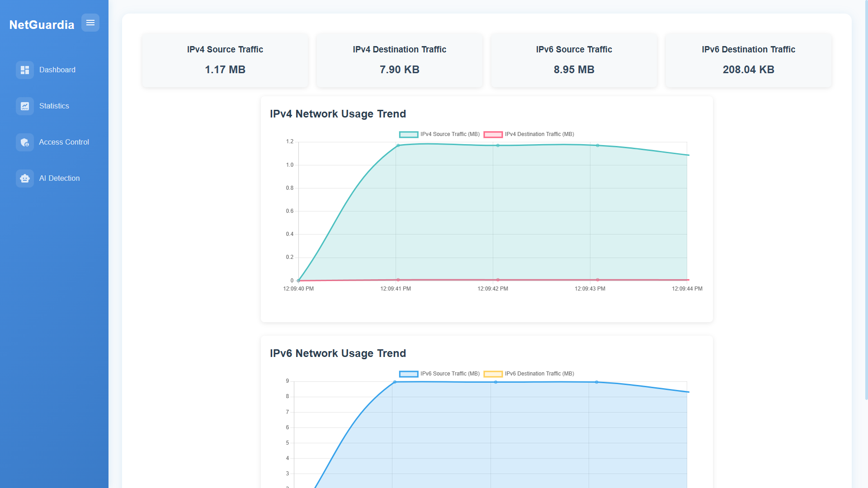Select the IPv4 Destination Traffic card
This screenshot has width=868, height=488.
(x=400, y=60)
